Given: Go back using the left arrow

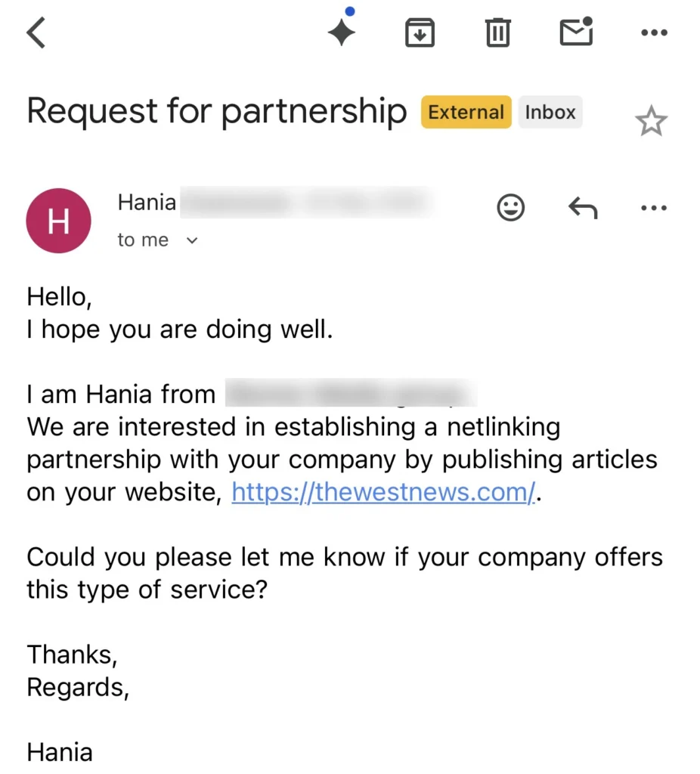Looking at the screenshot, I should pyautogui.click(x=36, y=33).
